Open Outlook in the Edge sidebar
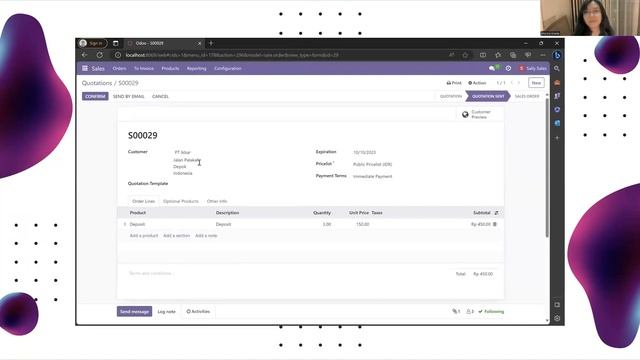This screenshot has width=640, height=360. tap(557, 123)
